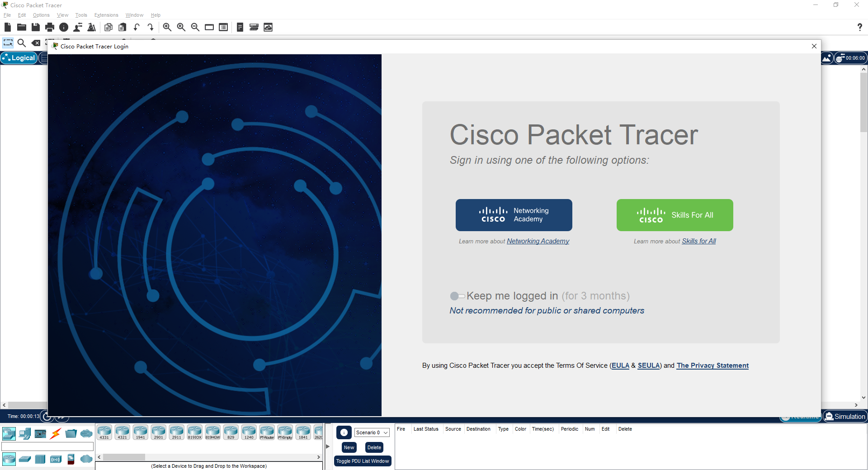Click the Toggle PDU List Window button

click(x=362, y=461)
